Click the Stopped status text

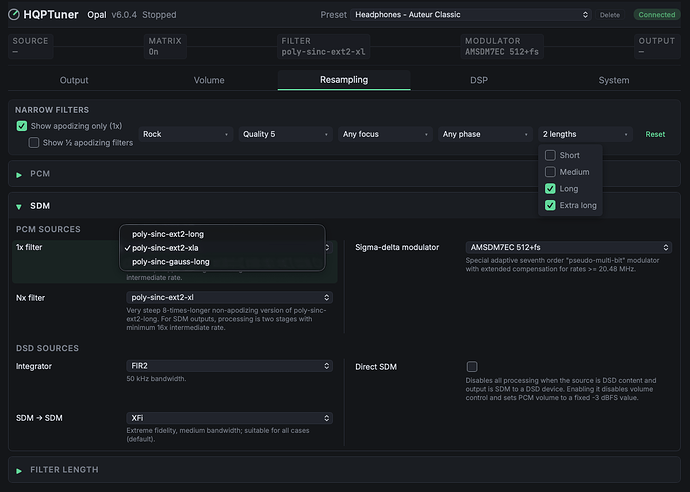pyautogui.click(x=159, y=15)
